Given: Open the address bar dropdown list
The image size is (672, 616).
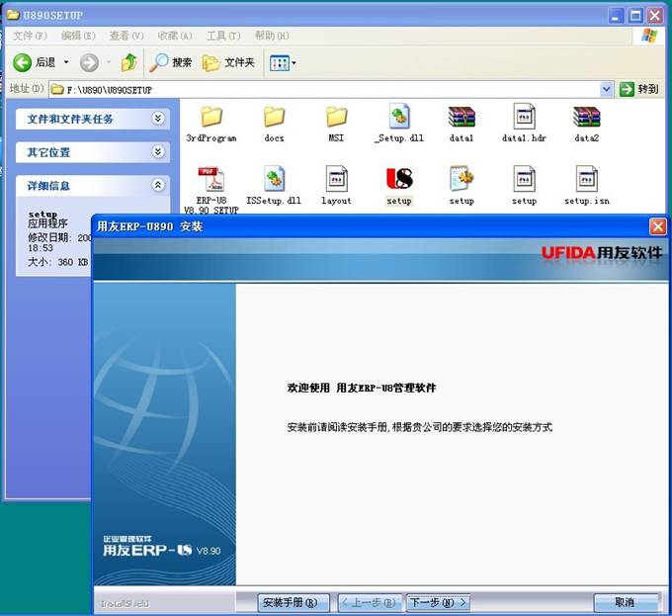Looking at the screenshot, I should (x=606, y=89).
